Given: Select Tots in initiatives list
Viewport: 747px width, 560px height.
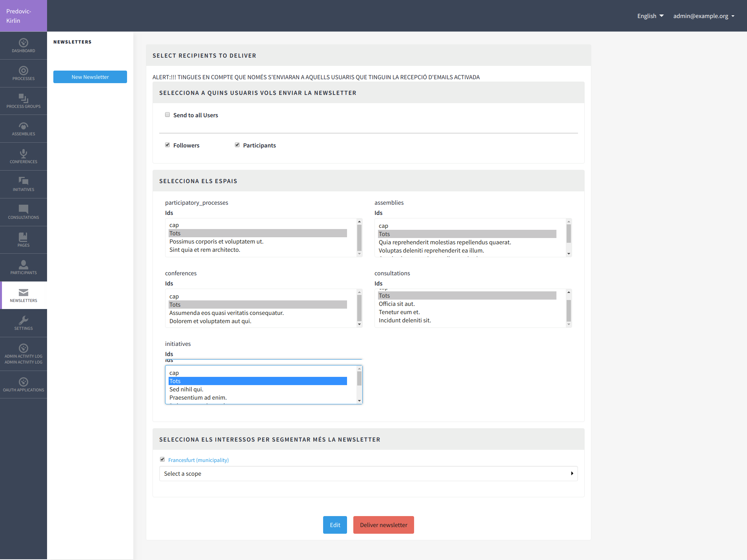Looking at the screenshot, I should pos(258,381).
